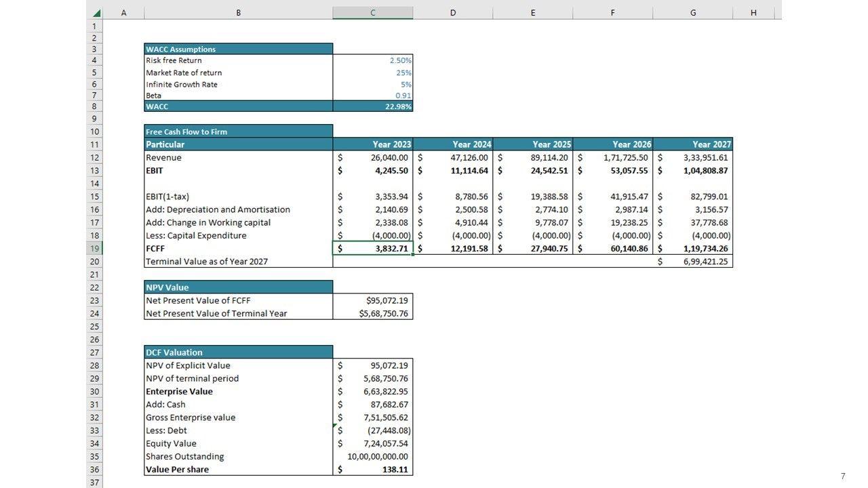Click the FCFF Year 2023 value 3,832.71

(x=372, y=249)
